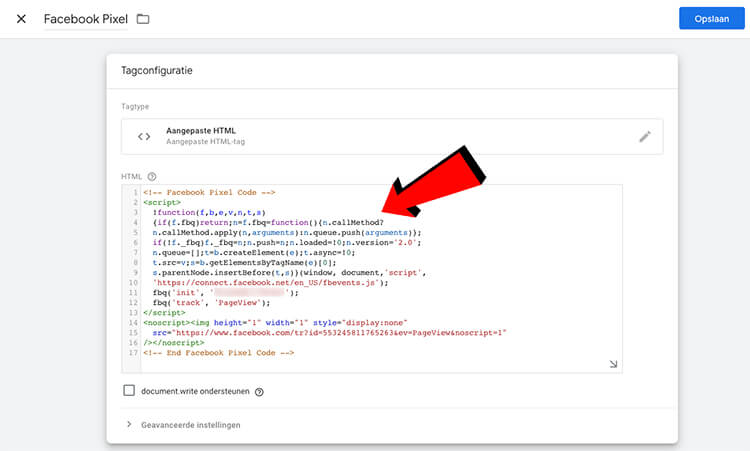Edit the tag name Facebook Pixel
This screenshot has width=750, height=451.
[86, 19]
